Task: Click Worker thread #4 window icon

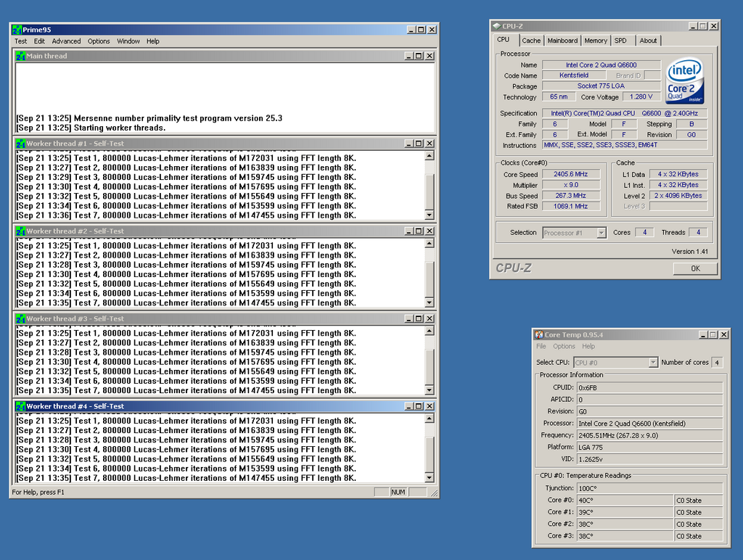Action: tap(20, 406)
